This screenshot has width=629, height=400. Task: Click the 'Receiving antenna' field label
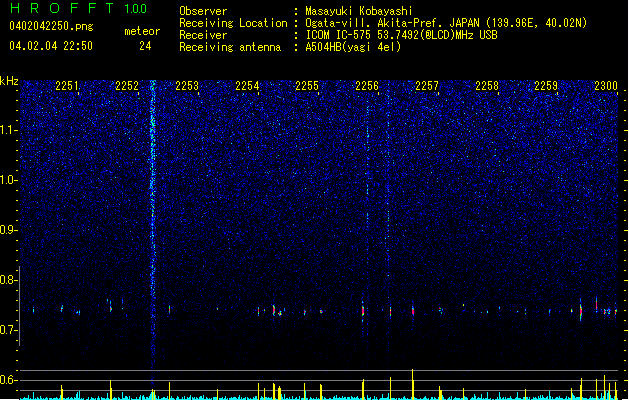coord(230,47)
